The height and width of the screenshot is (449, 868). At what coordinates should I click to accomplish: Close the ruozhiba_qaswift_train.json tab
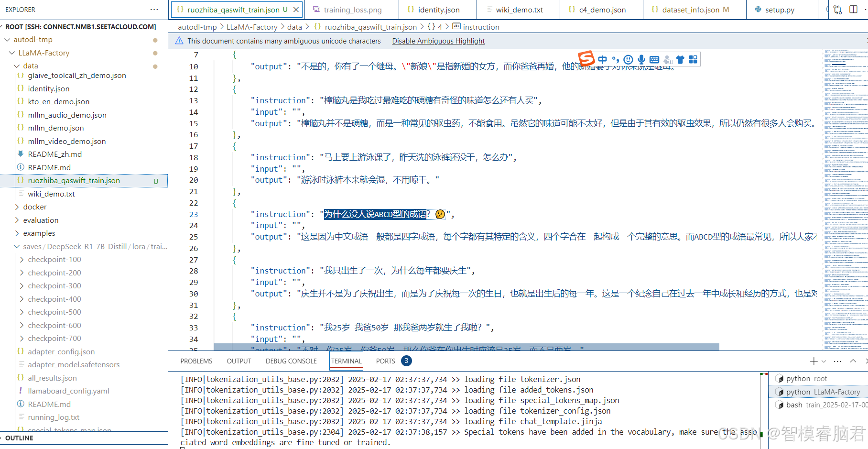296,10
